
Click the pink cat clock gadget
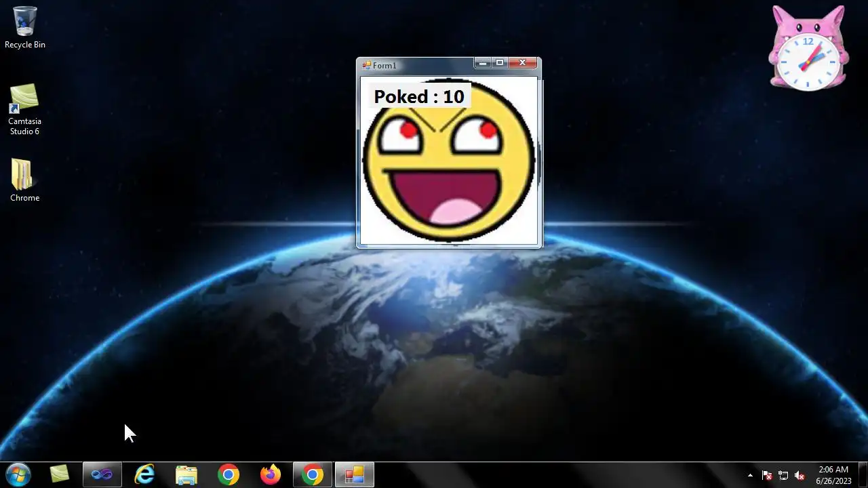click(808, 49)
